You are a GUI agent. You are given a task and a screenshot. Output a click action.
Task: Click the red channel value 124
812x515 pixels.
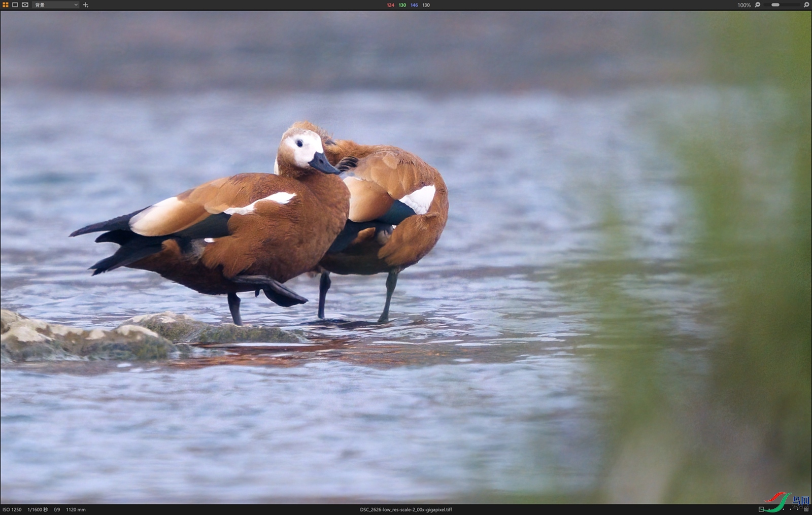pos(390,5)
